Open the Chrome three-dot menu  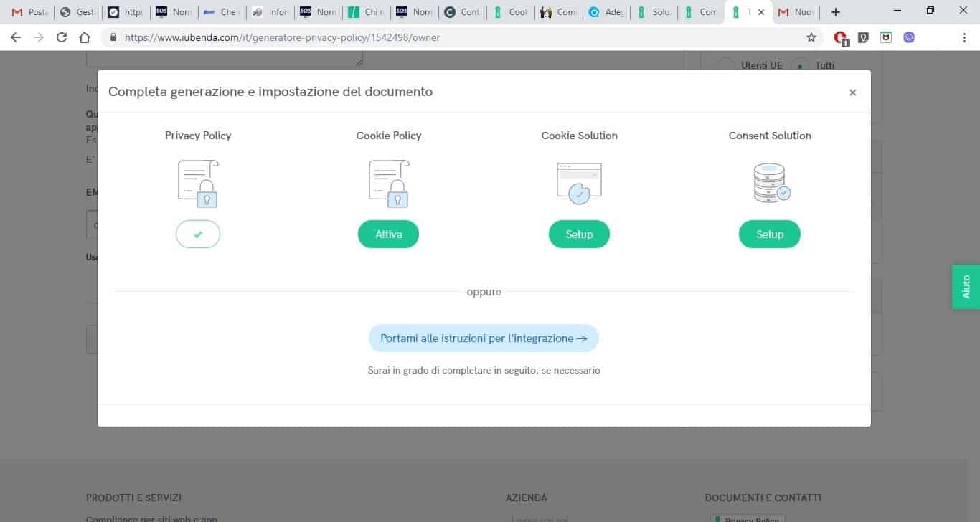964,37
